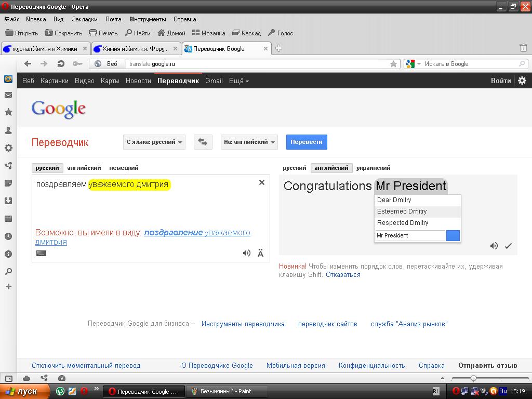
Task: Click the swap languages arrows button
Action: coord(203,142)
